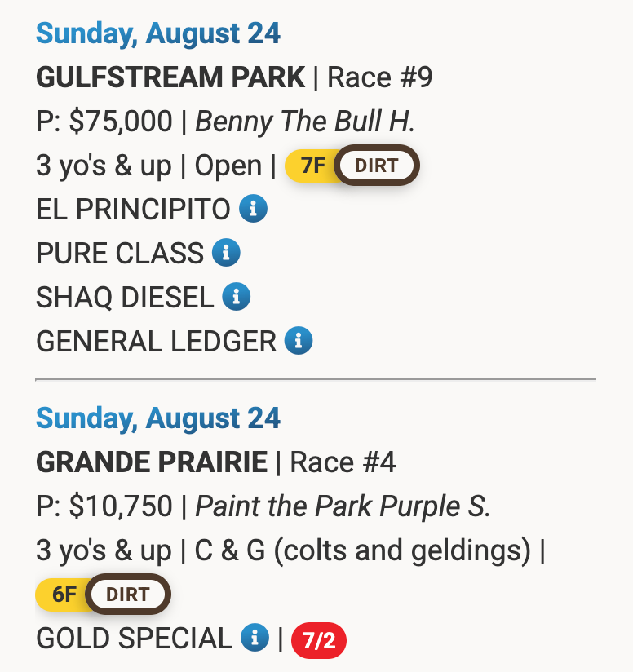This screenshot has width=633, height=672.
Task: Click the 6F distance badge
Action: click(63, 595)
